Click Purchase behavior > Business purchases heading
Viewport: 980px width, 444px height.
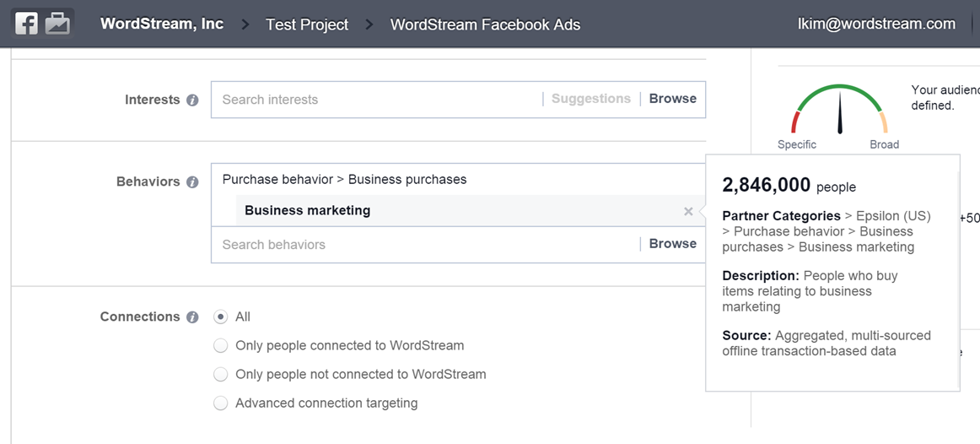pos(344,180)
